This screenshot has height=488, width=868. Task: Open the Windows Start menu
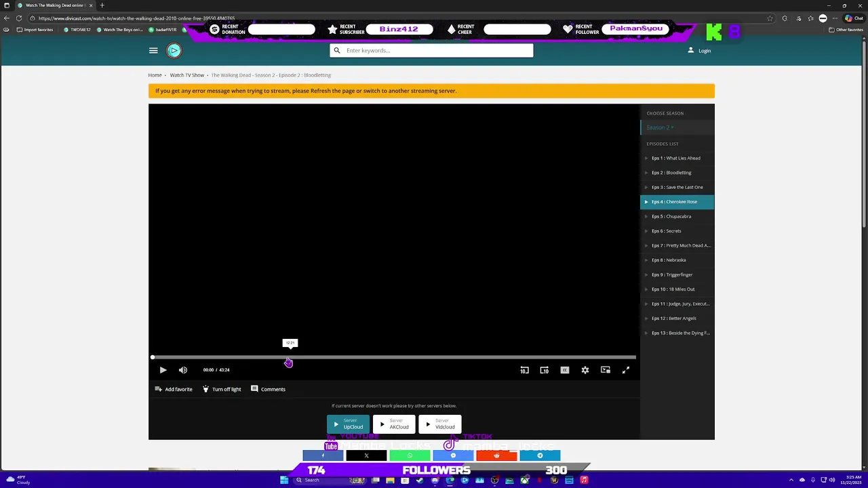[x=284, y=480]
